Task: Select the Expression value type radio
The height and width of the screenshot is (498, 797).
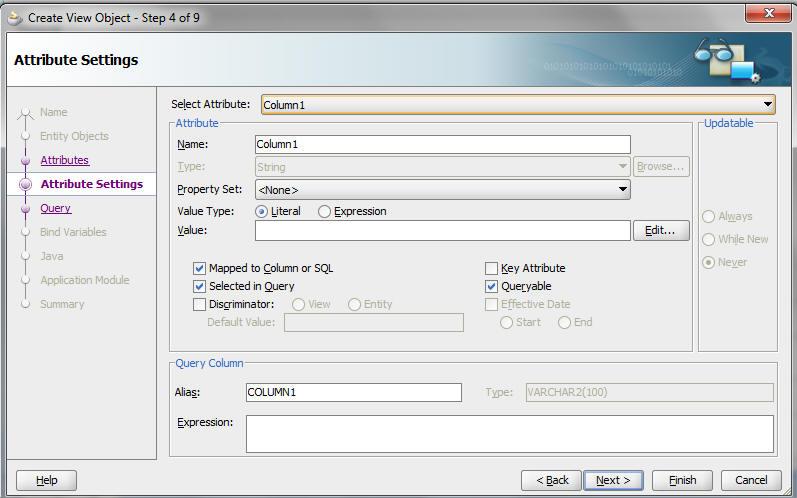Action: [x=324, y=211]
